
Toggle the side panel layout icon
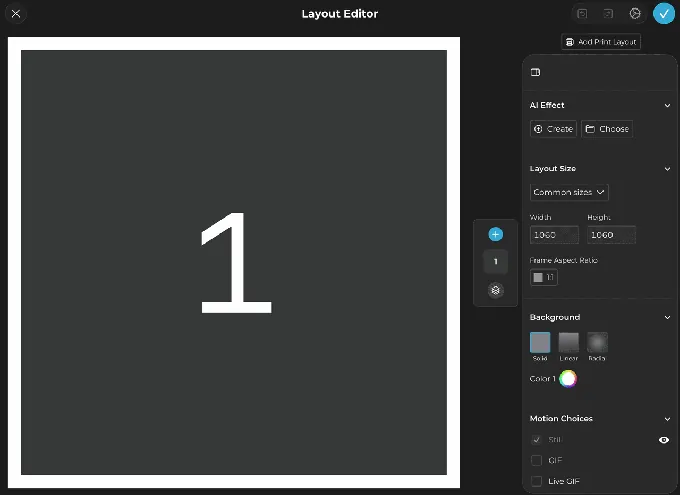[536, 72]
